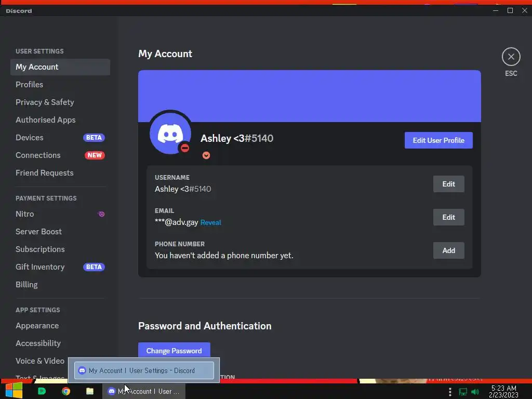The image size is (532, 399).
Task: Click Edit User Profile button
Action: point(438,140)
